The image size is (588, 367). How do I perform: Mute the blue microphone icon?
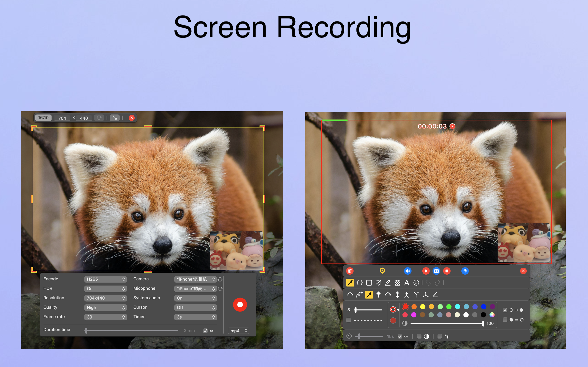click(465, 271)
